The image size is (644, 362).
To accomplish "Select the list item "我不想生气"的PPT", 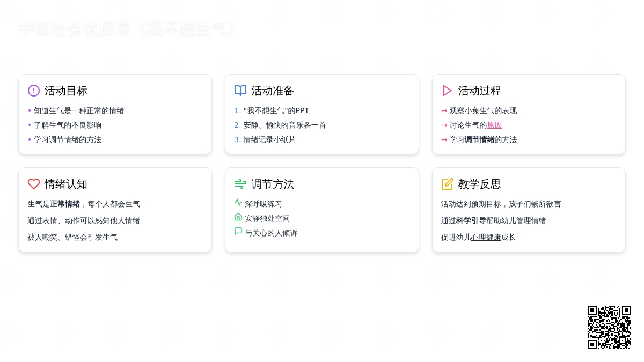I will [x=276, y=110].
